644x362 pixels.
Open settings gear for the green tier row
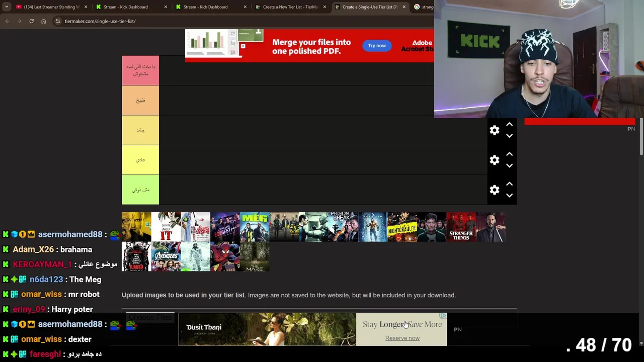(495, 190)
